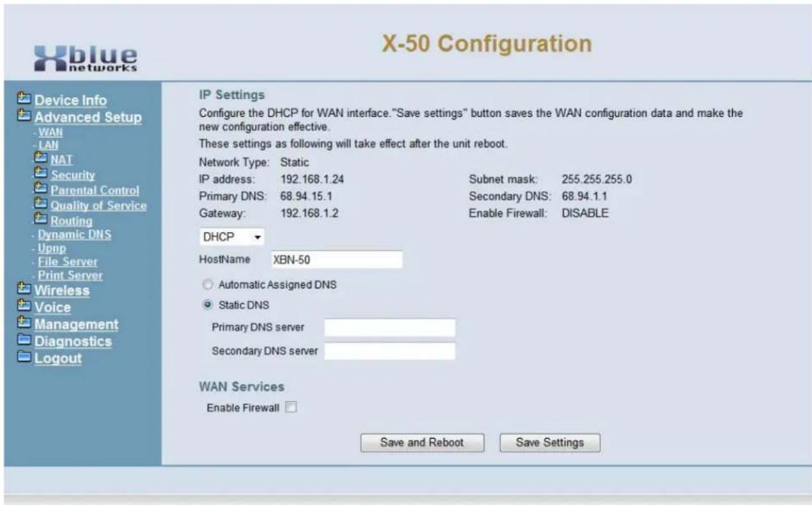The image size is (812, 505).
Task: Click the Subnet mask value 255.255.255.0
Action: 597,180
